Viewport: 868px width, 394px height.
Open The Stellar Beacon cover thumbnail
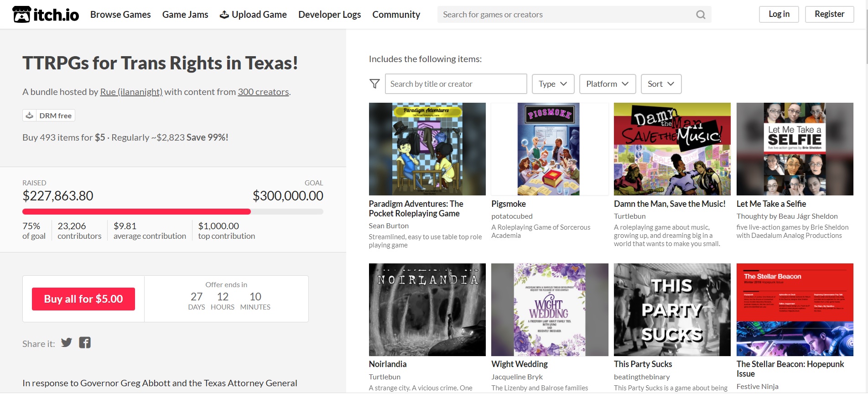click(795, 310)
